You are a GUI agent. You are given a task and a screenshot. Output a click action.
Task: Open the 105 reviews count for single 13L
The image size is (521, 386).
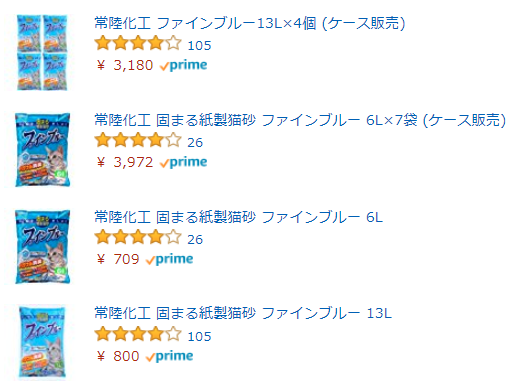pyautogui.click(x=199, y=337)
